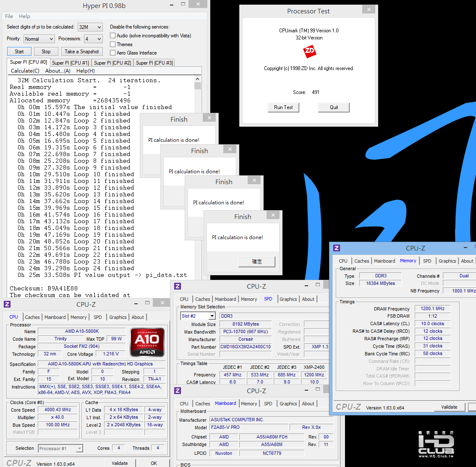This screenshot has width=476, height=467.
Task: Expand the Priority Normal dropdown
Action: 39,39
